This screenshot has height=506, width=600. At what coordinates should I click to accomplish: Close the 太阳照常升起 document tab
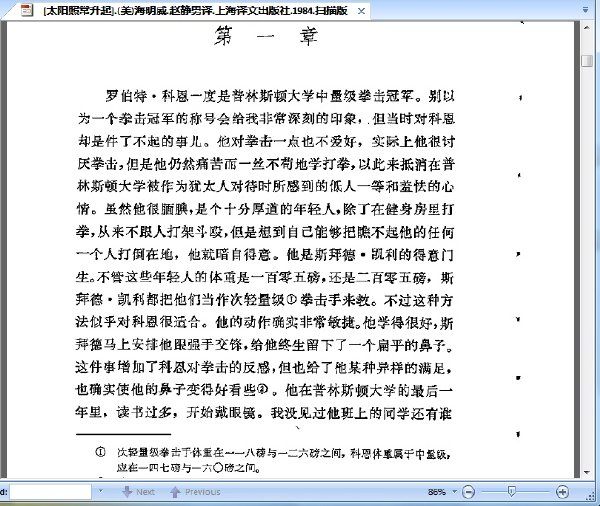click(x=361, y=11)
